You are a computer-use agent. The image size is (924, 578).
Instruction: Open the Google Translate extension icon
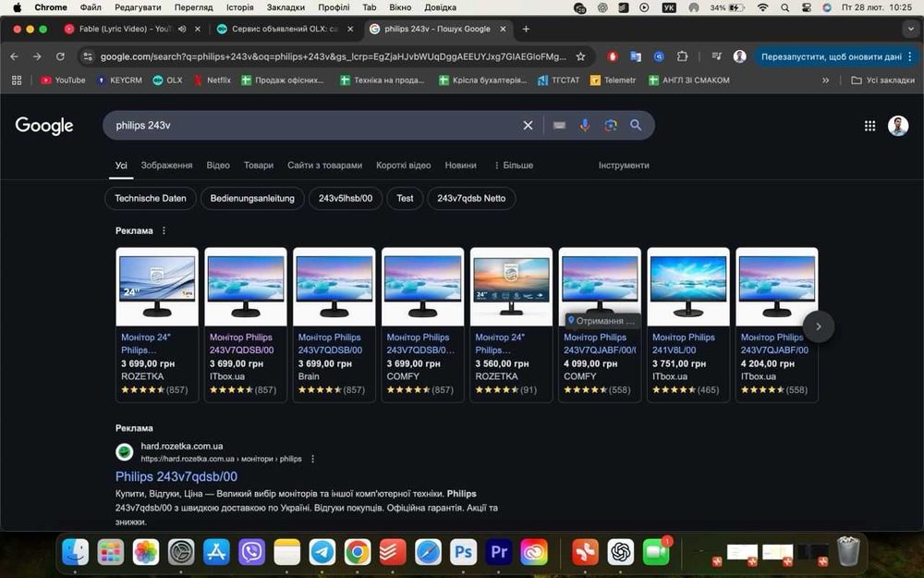tap(636, 56)
